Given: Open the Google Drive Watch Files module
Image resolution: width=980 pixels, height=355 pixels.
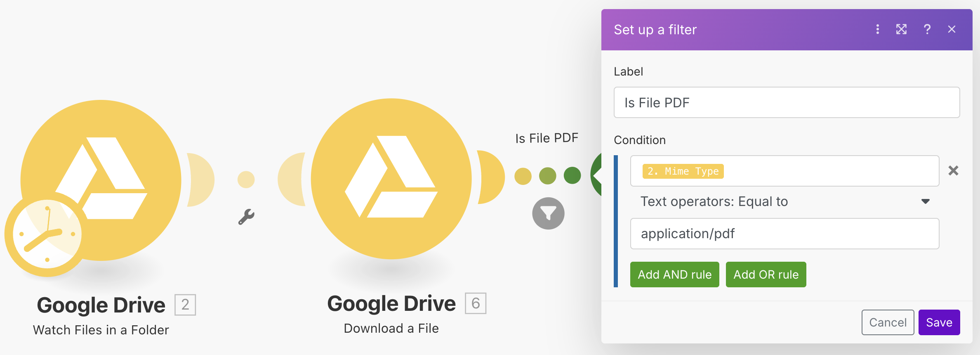Looking at the screenshot, I should [x=101, y=180].
